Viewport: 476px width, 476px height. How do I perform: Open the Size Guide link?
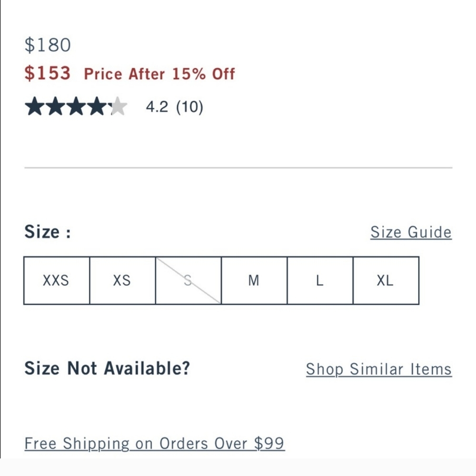tap(411, 232)
